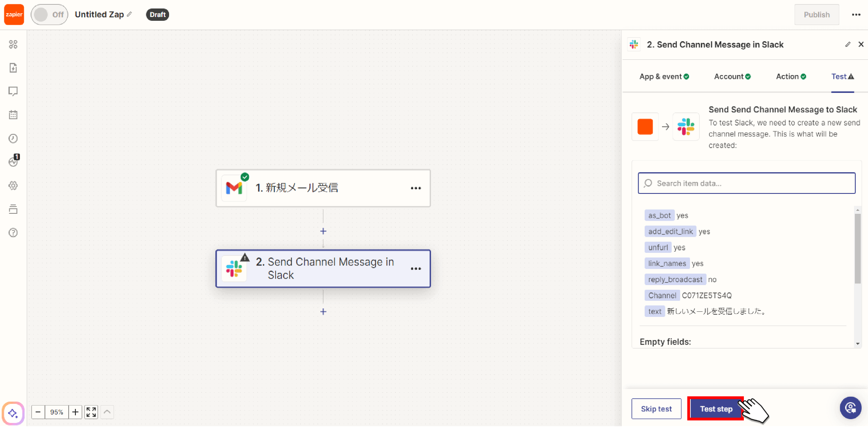This screenshot has height=431, width=868.
Task: Click the 95% zoom level value
Action: point(56,412)
